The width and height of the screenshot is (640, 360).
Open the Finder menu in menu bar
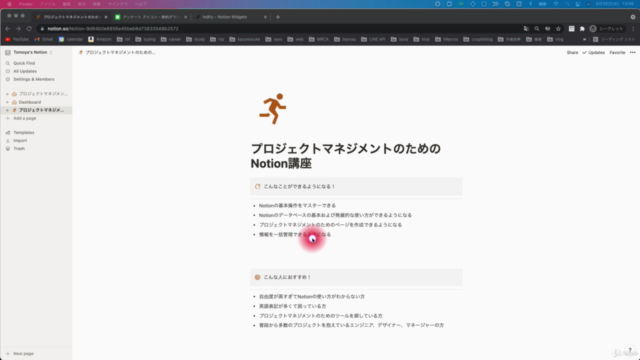[x=26, y=4]
